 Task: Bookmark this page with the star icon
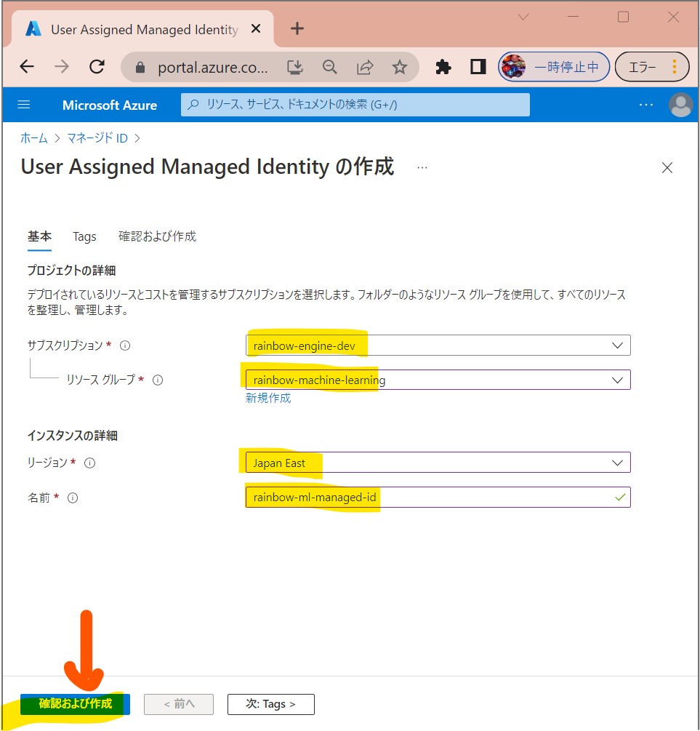click(x=399, y=67)
